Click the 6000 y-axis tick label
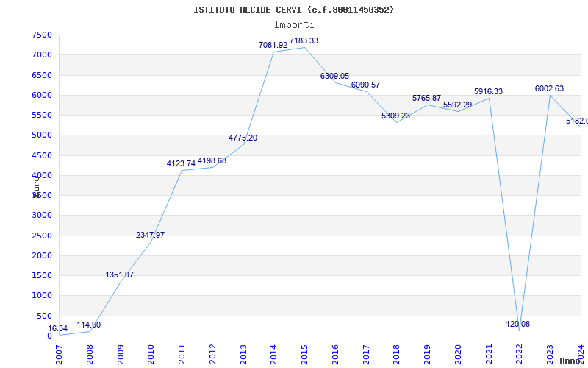 click(x=42, y=95)
